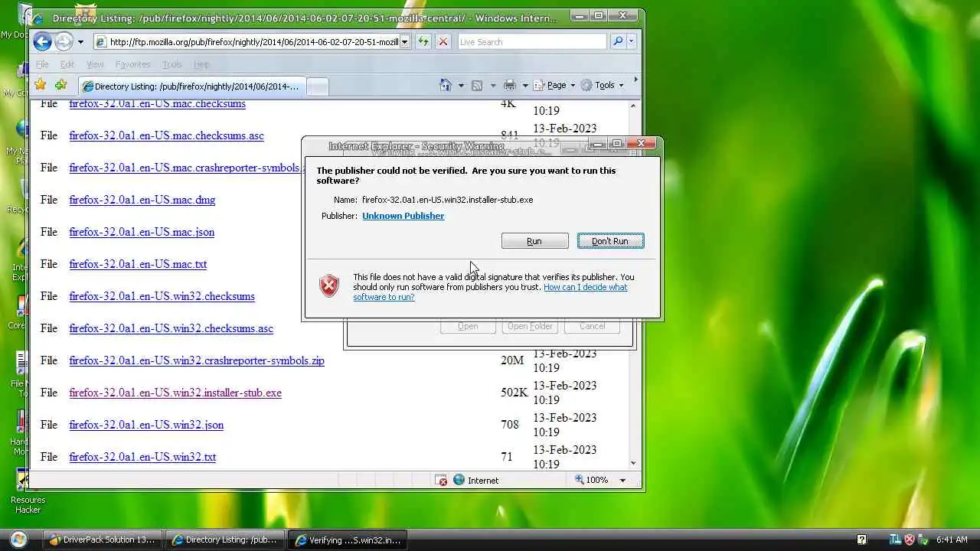Open the Tools menu in menu bar
Viewport: 980px width, 551px height.
click(x=172, y=64)
